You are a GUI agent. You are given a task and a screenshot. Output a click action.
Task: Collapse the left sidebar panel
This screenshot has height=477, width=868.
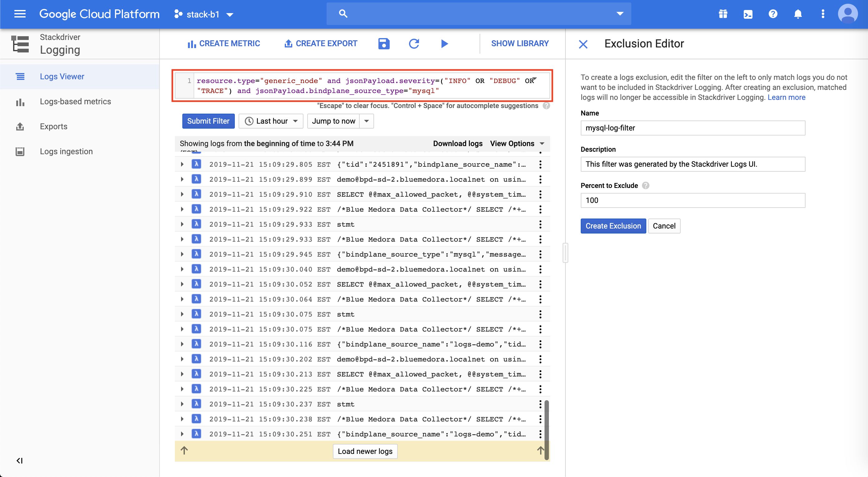[20, 460]
